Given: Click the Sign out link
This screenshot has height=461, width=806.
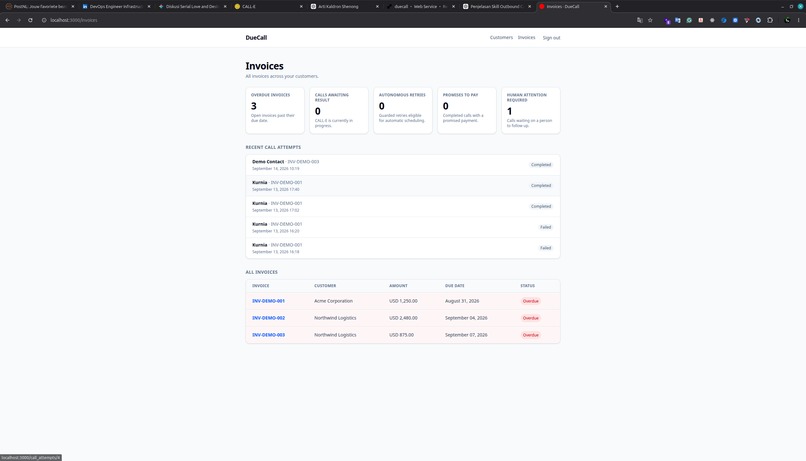Looking at the screenshot, I should pyautogui.click(x=551, y=38).
